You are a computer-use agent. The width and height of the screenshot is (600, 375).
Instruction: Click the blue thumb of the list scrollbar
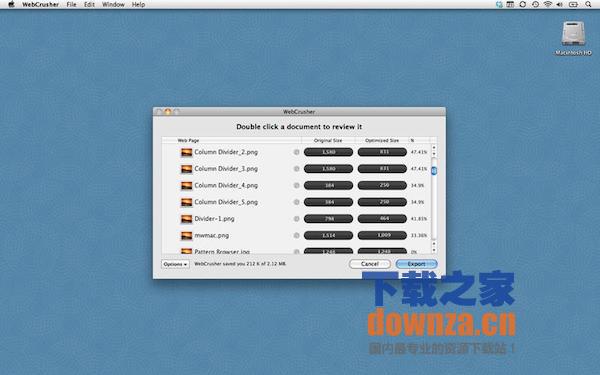pyautogui.click(x=434, y=171)
